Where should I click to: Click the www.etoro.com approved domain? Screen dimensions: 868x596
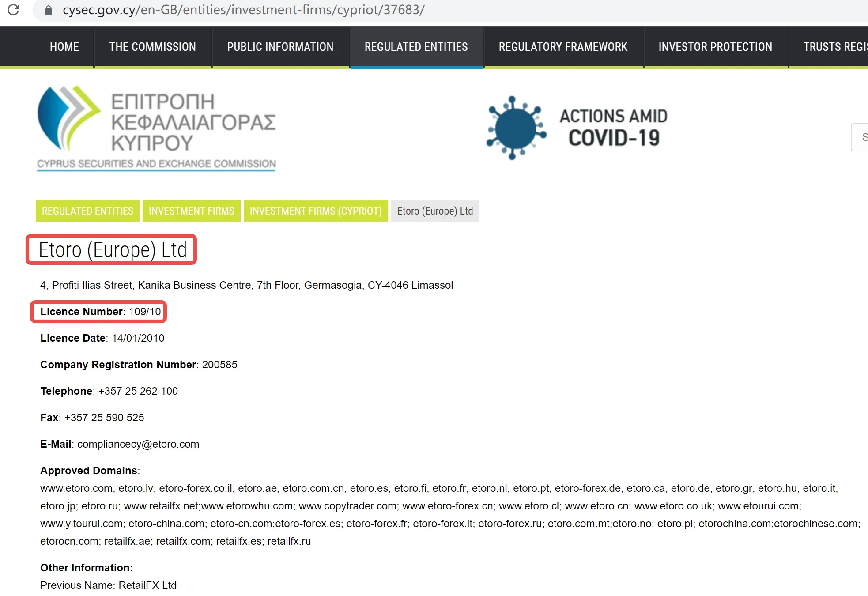coord(76,488)
